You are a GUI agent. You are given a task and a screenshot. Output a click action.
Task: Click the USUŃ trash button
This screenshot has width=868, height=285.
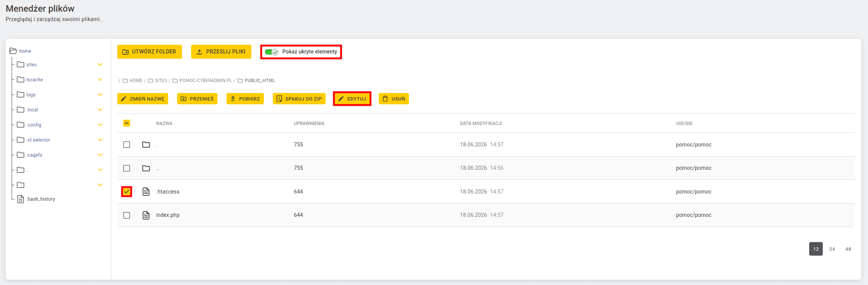pos(394,99)
